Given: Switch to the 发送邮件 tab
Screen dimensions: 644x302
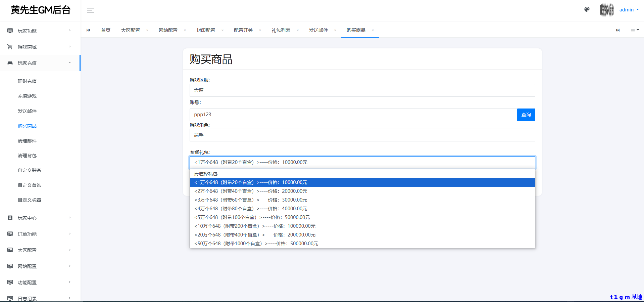Looking at the screenshot, I should click(318, 30).
